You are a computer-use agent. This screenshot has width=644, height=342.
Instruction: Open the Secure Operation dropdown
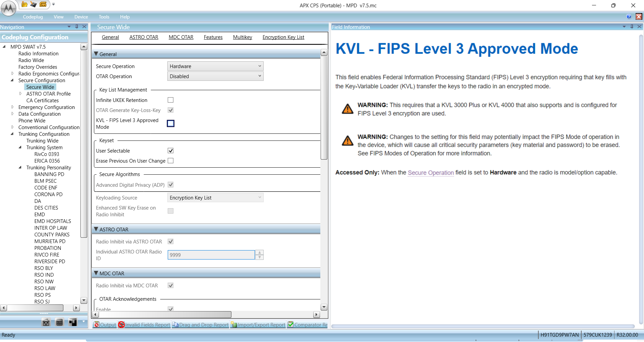point(215,66)
